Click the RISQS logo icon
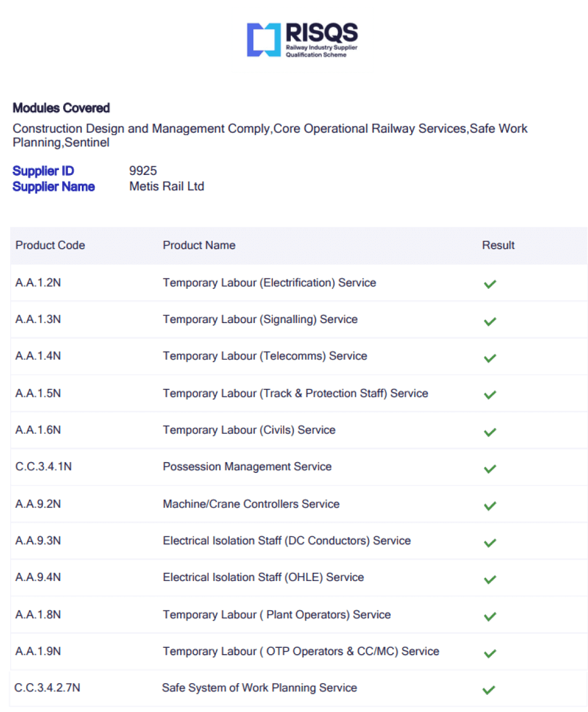 [x=265, y=40]
